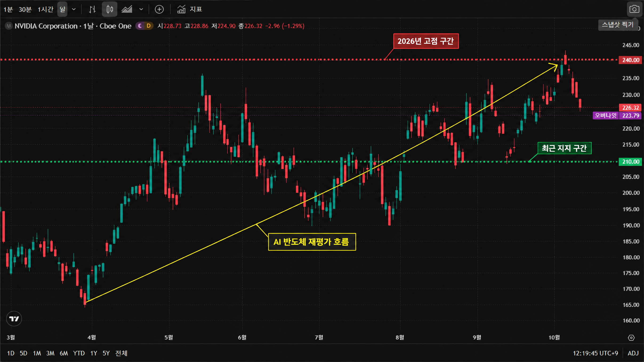
Task: Click the red 240.00 price label
Action: tap(630, 60)
